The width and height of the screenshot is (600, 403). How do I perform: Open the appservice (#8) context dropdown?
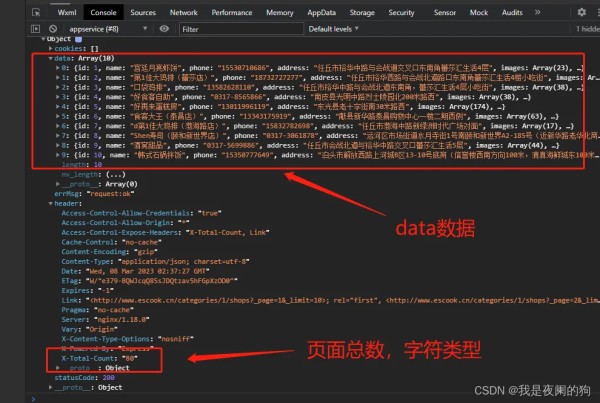108,29
